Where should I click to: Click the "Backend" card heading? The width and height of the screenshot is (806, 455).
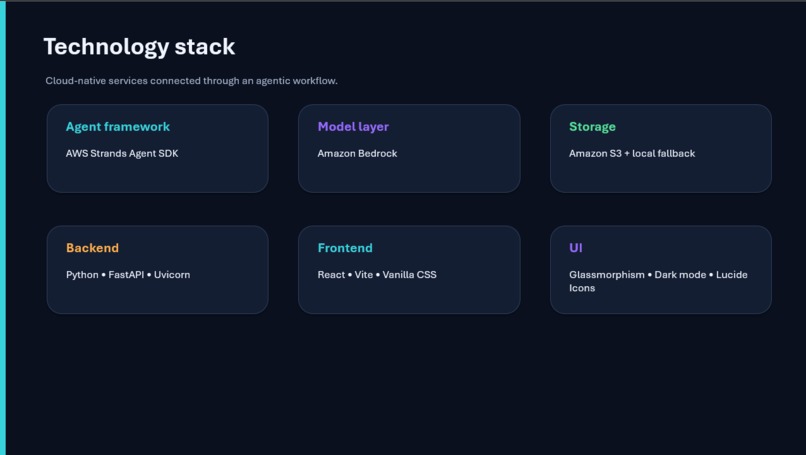(93, 248)
